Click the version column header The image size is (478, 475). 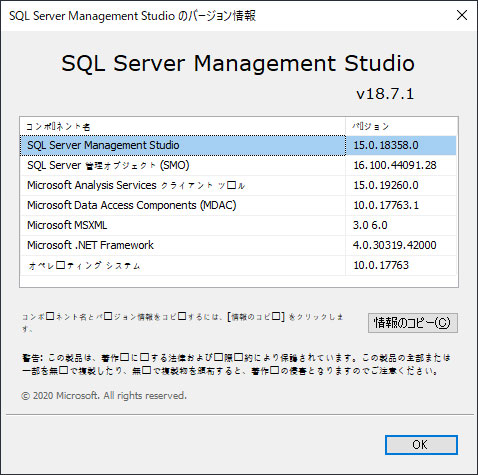401,126
